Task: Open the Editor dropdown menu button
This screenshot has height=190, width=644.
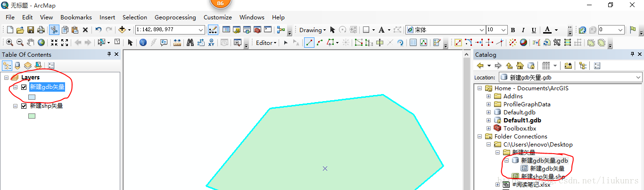Action: point(266,43)
